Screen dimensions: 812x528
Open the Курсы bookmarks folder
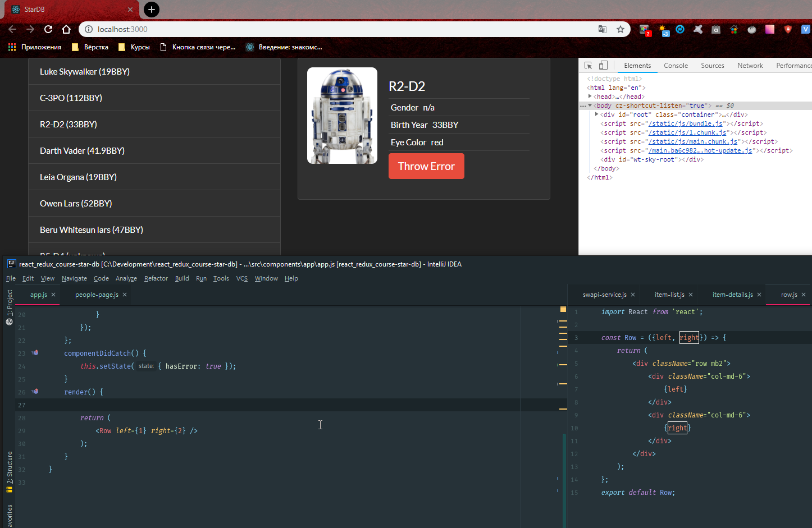click(x=134, y=47)
